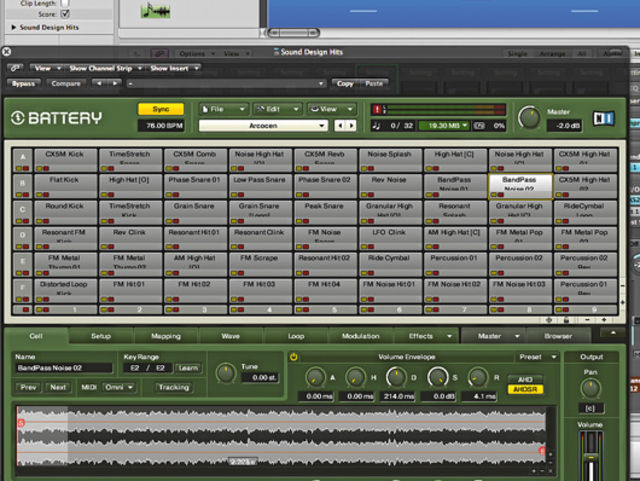Click the audio clip thumbnail in the window behind
Viewport: 640px width, 481px height.
pyautogui.click(x=155, y=11)
